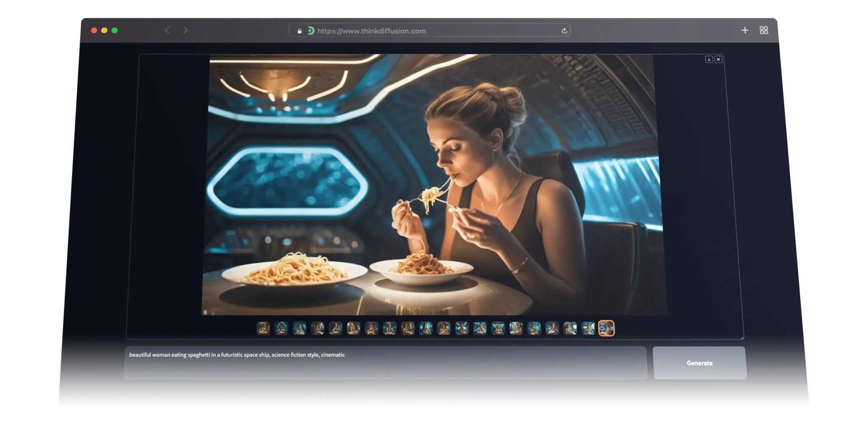Image resolution: width=868 pixels, height=425 pixels.
Task: Click the ThinkDiffusion site favicon
Action: pyautogui.click(x=311, y=31)
